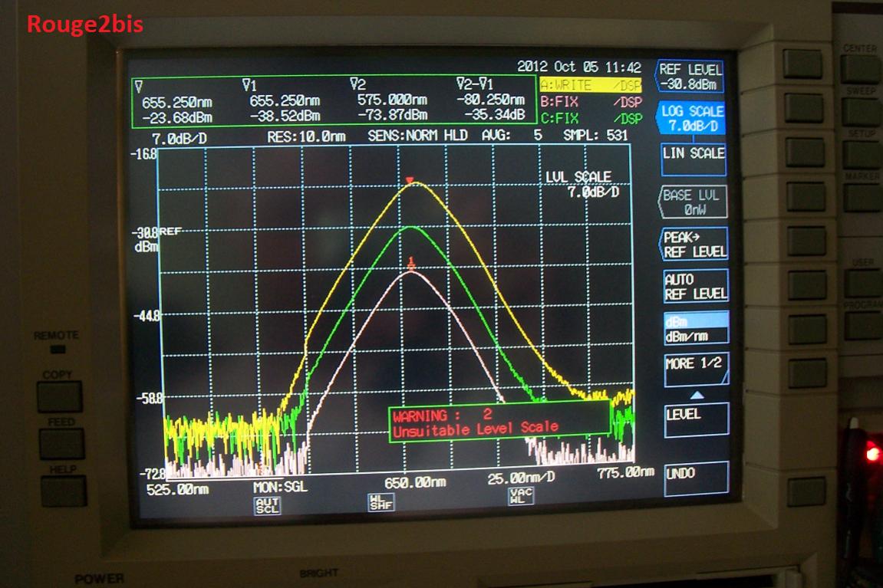Click the ∇2-∇1 difference readout -80.250nm
Screen dimensions: 883x588
490,100
